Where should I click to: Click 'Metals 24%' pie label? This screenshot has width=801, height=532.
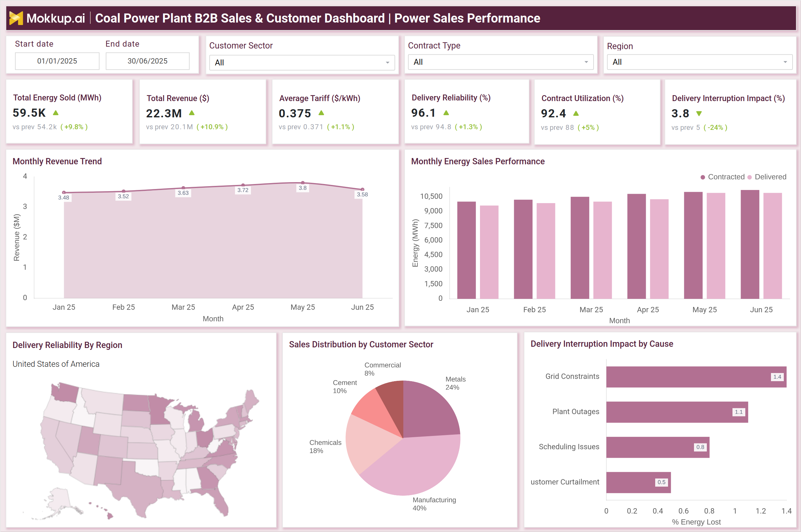455,383
